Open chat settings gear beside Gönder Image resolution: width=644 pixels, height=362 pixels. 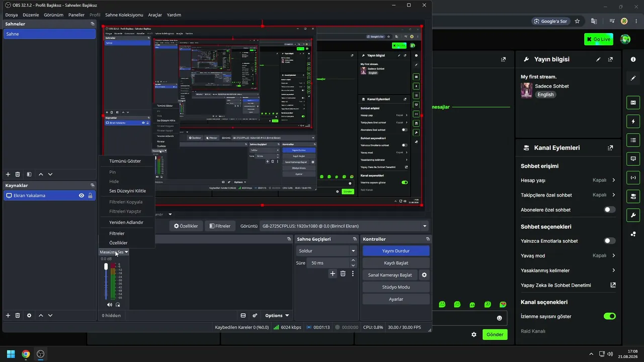pyautogui.click(x=474, y=334)
